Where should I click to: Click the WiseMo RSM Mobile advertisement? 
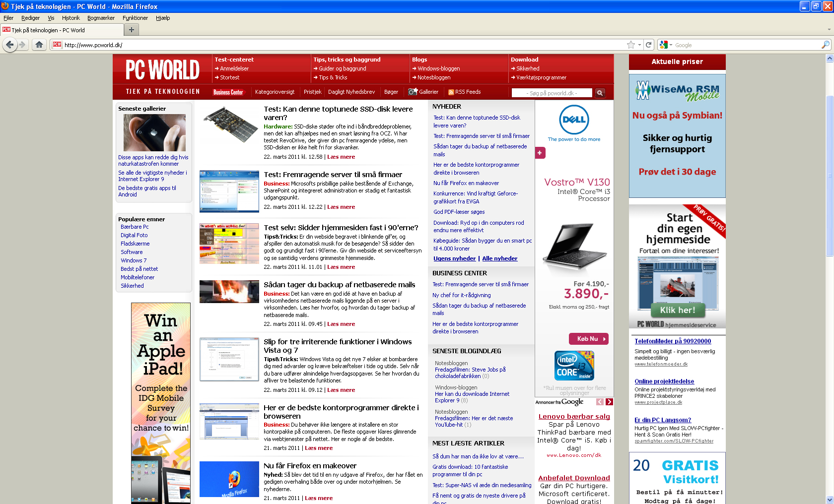pos(677,136)
